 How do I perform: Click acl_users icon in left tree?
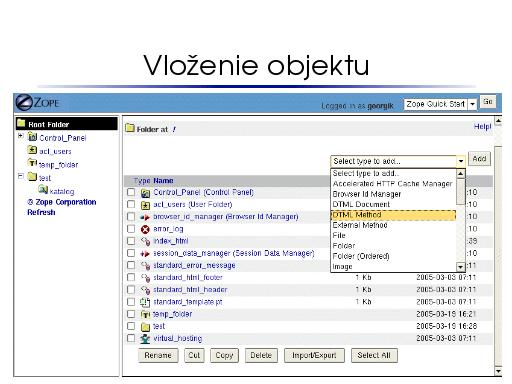pyautogui.click(x=32, y=150)
